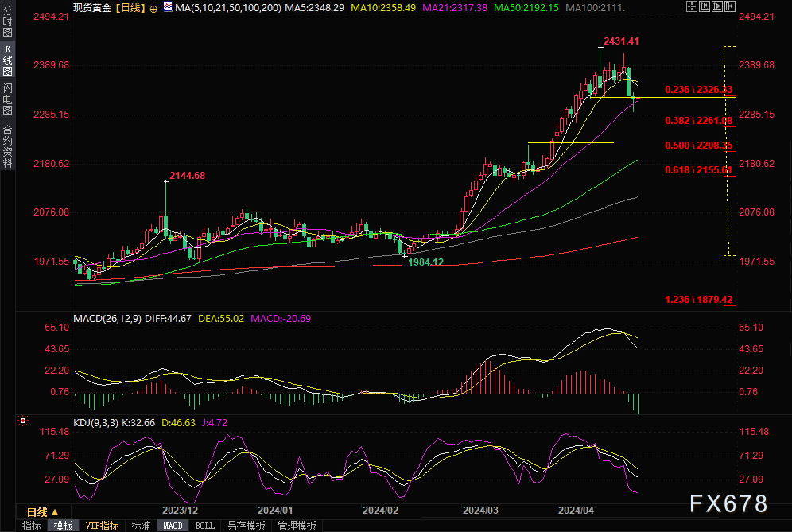Image resolution: width=792 pixels, height=532 pixels.
Task: Click the 管理模板 button
Action: tap(296, 526)
